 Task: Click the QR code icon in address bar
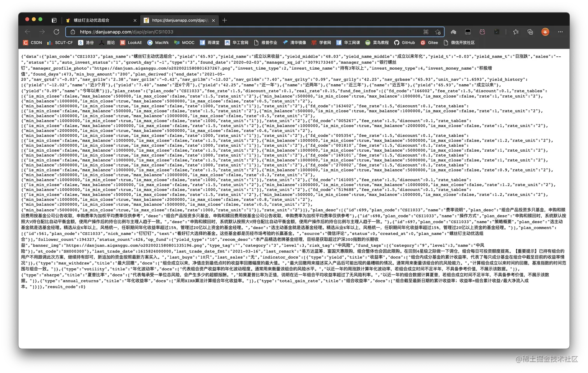pyautogui.click(x=426, y=32)
